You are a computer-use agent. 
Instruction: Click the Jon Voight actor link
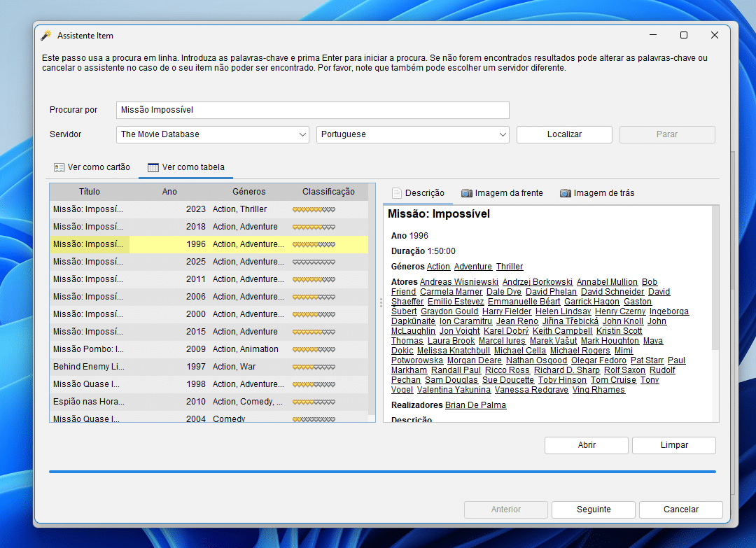[459, 330]
